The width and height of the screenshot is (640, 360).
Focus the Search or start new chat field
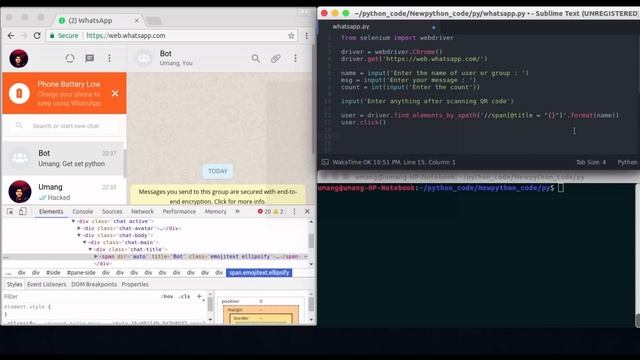[64, 126]
